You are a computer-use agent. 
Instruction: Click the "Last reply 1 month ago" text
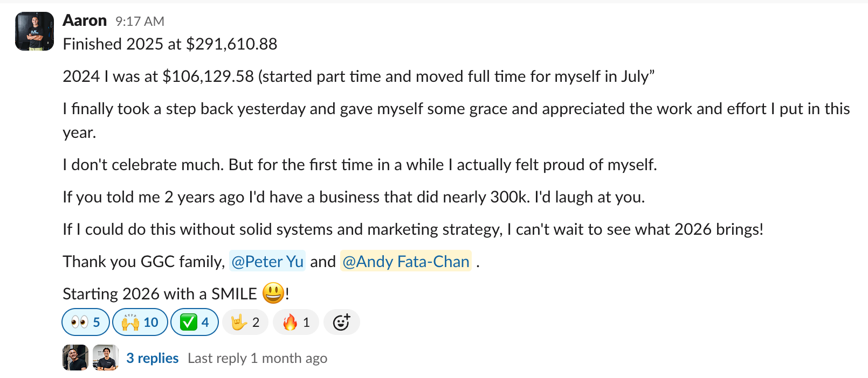pyautogui.click(x=257, y=358)
